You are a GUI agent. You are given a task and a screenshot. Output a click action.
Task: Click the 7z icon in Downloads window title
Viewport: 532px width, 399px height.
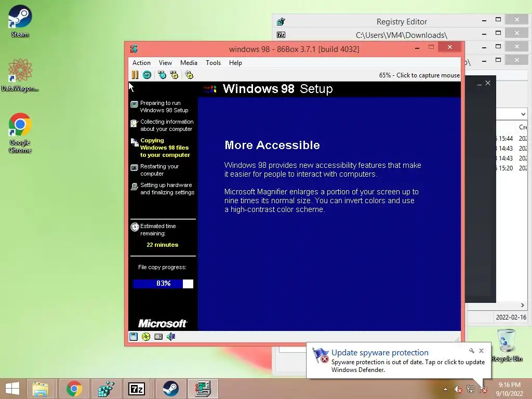(x=281, y=35)
